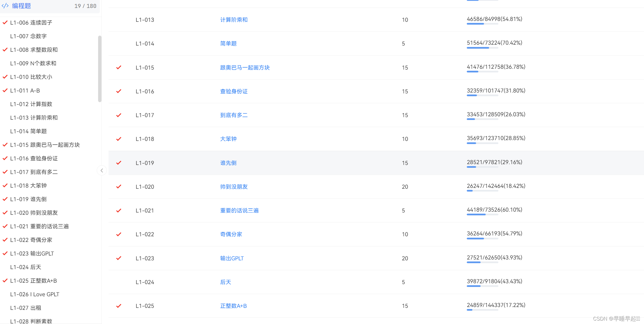Open sidebar item L1-023 输出GPLT

[x=32, y=254]
